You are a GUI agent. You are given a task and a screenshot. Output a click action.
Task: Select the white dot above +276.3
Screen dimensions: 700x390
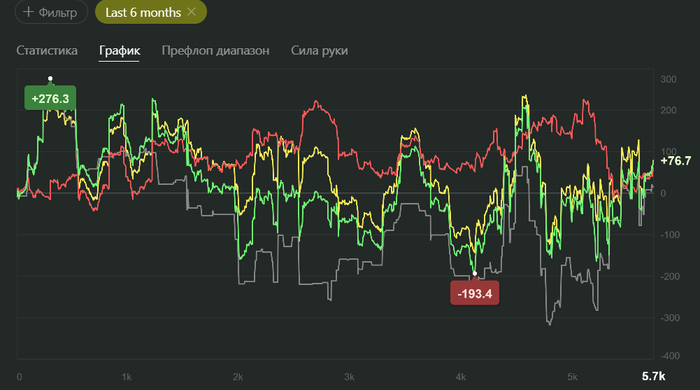pyautogui.click(x=50, y=79)
